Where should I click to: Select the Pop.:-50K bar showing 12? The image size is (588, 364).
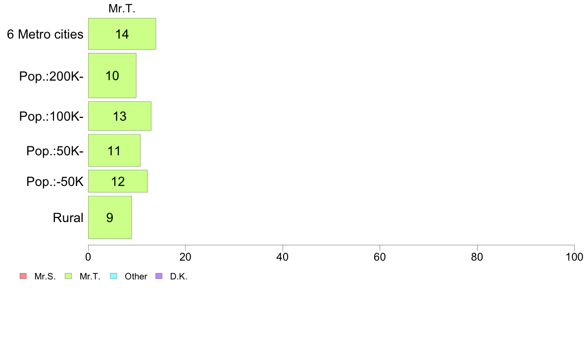click(118, 181)
